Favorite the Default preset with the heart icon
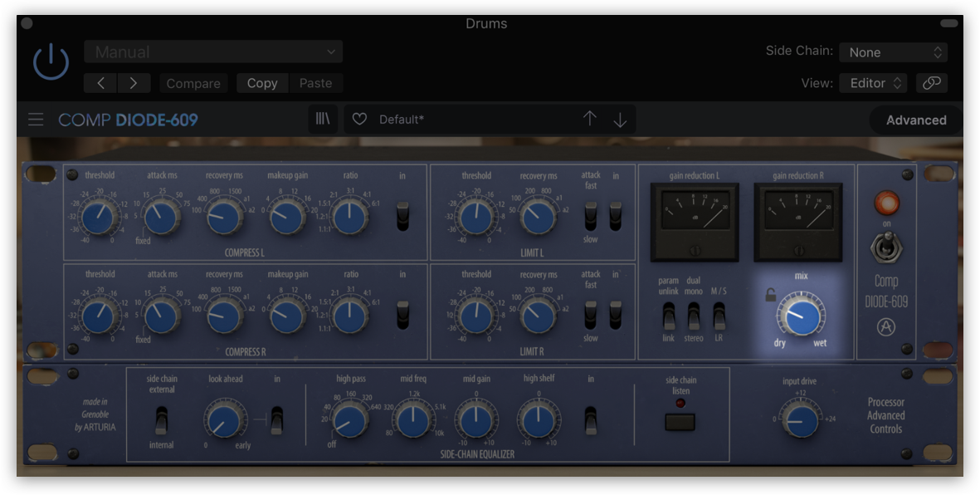Screen dimensions: 980x495 click(358, 119)
